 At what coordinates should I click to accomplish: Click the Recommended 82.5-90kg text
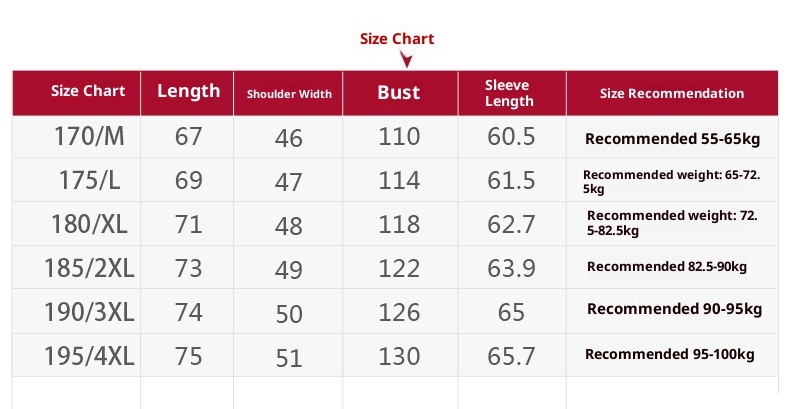(x=667, y=266)
